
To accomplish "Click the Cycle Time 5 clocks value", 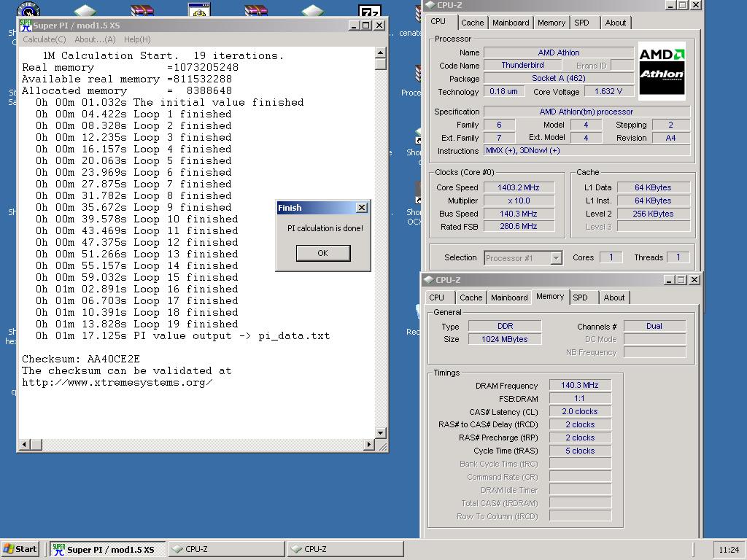I will click(x=580, y=451).
